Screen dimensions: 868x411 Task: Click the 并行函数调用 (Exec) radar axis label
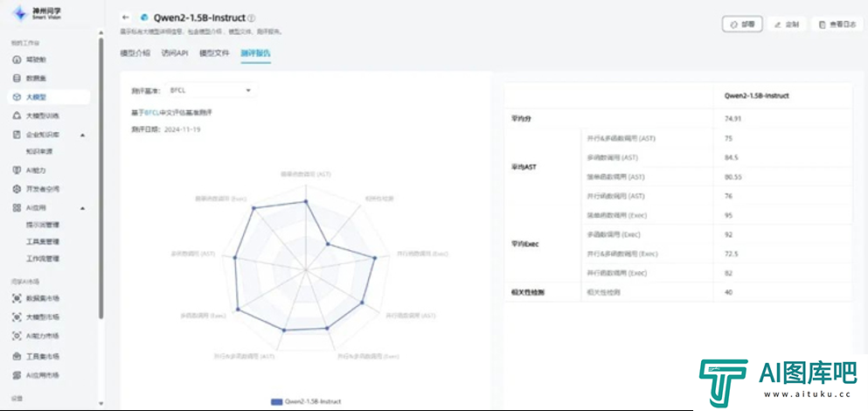(422, 254)
